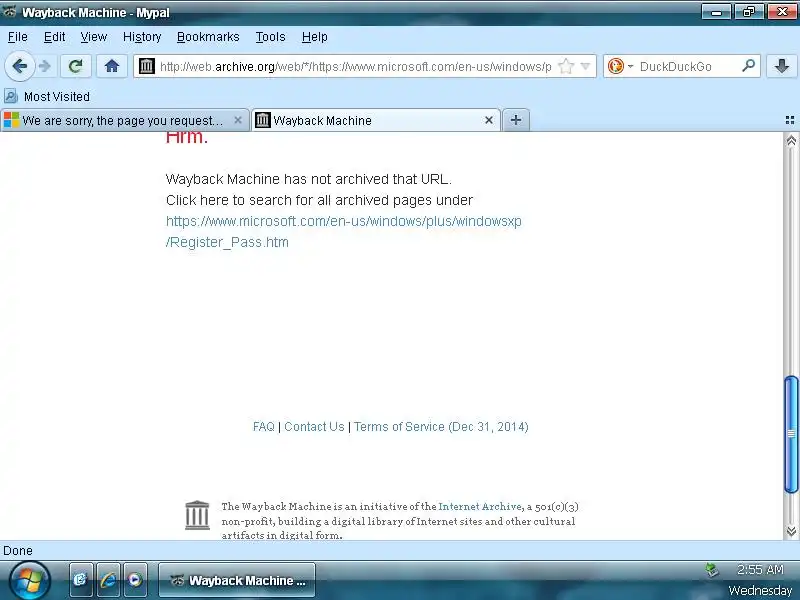Close the 'We are sorry' tab
The width and height of the screenshot is (800, 600).
point(238,120)
